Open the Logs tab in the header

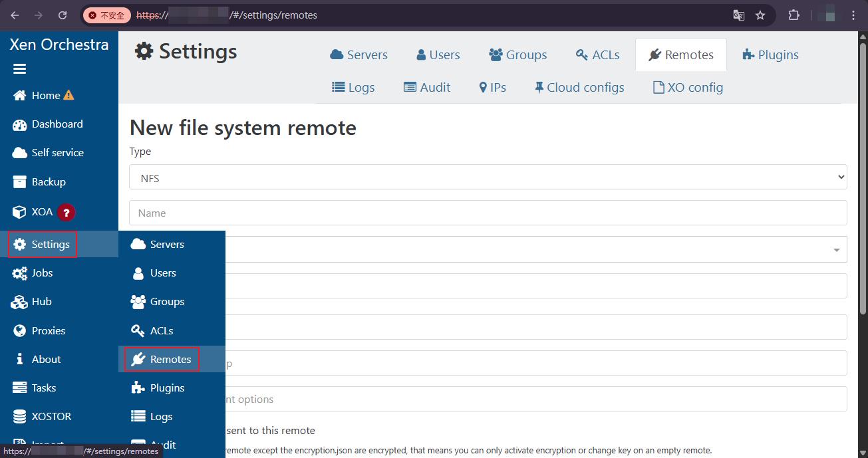(353, 87)
